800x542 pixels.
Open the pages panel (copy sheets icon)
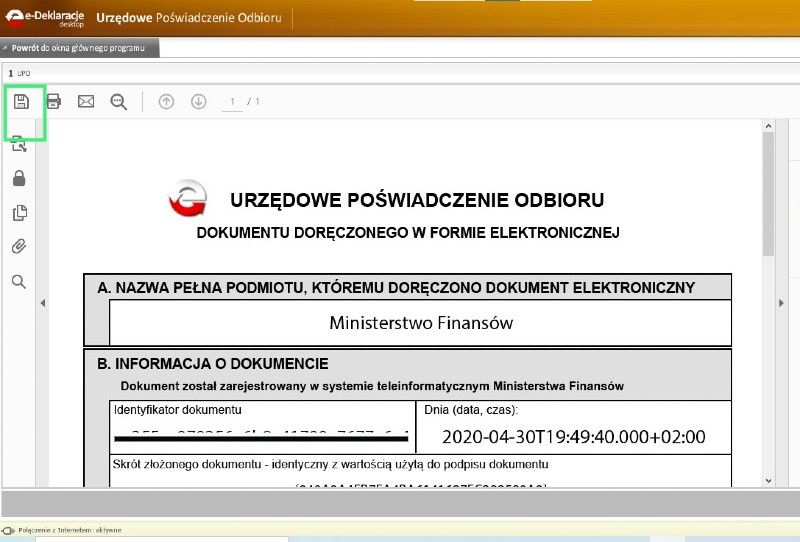point(19,213)
